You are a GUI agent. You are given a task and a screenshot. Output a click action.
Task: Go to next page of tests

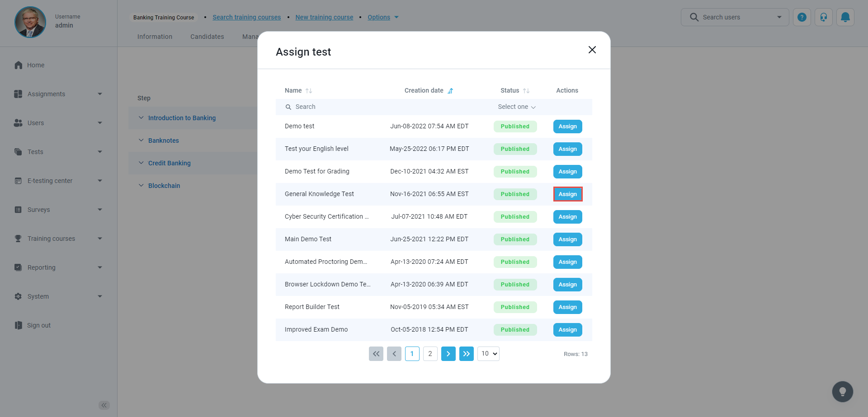coord(448,354)
